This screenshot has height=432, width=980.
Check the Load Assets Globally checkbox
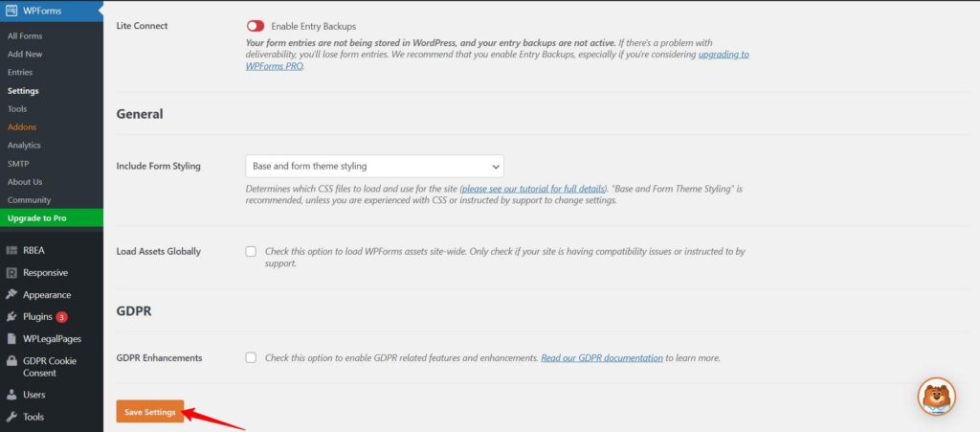(251, 251)
